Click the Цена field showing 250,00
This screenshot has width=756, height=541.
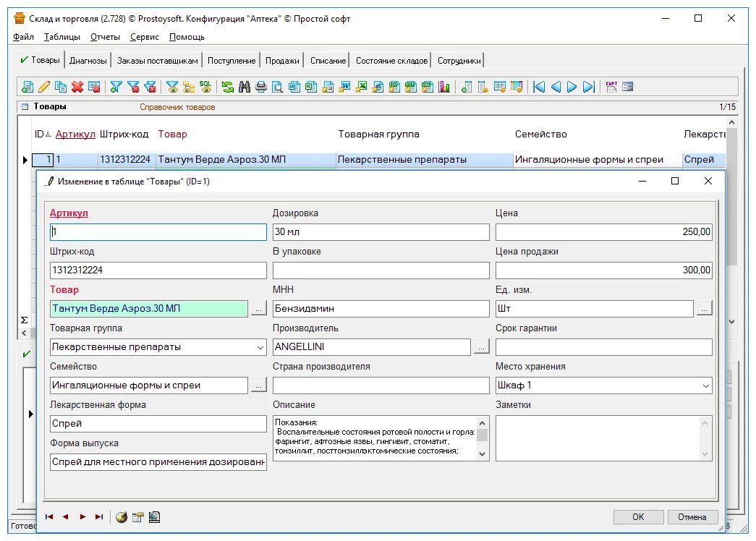(603, 232)
